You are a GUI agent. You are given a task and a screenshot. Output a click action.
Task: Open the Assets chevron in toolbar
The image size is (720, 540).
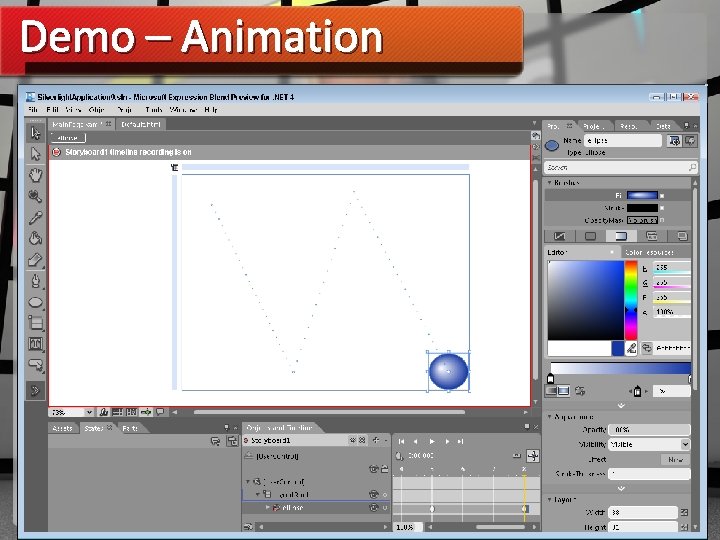click(35, 391)
